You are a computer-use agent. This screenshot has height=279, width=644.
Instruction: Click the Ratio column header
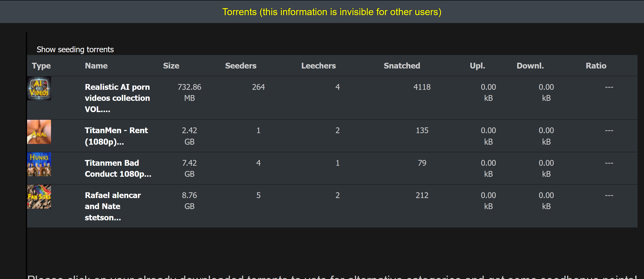[596, 66]
